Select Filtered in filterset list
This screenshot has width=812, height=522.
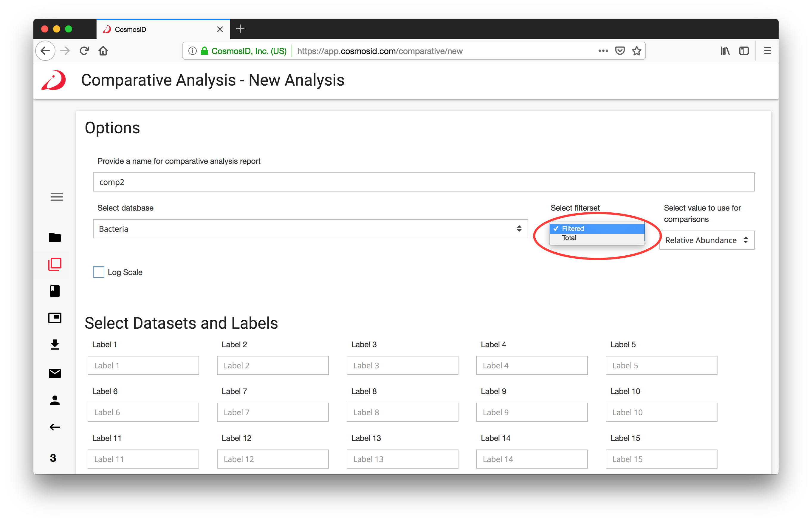click(573, 228)
